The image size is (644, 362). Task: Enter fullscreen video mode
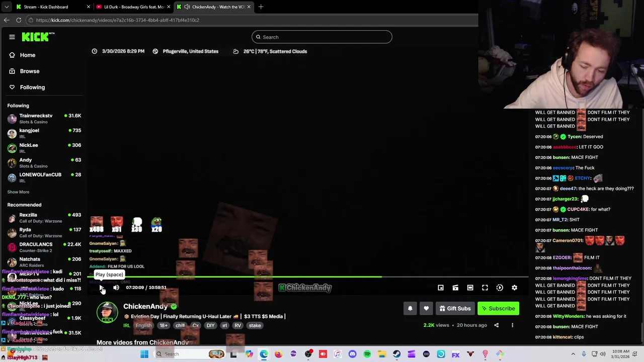(x=485, y=288)
